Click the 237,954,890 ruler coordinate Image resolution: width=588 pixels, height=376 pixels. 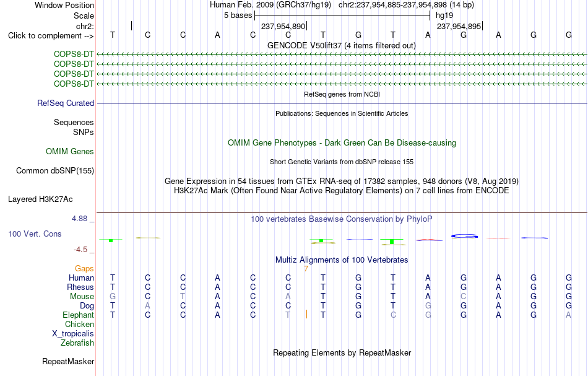point(283,26)
